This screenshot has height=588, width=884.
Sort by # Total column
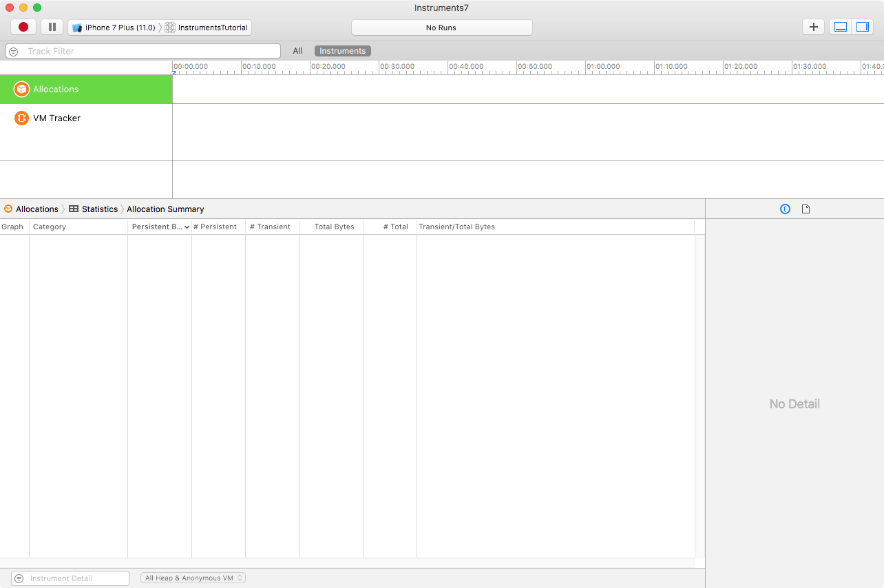390,227
